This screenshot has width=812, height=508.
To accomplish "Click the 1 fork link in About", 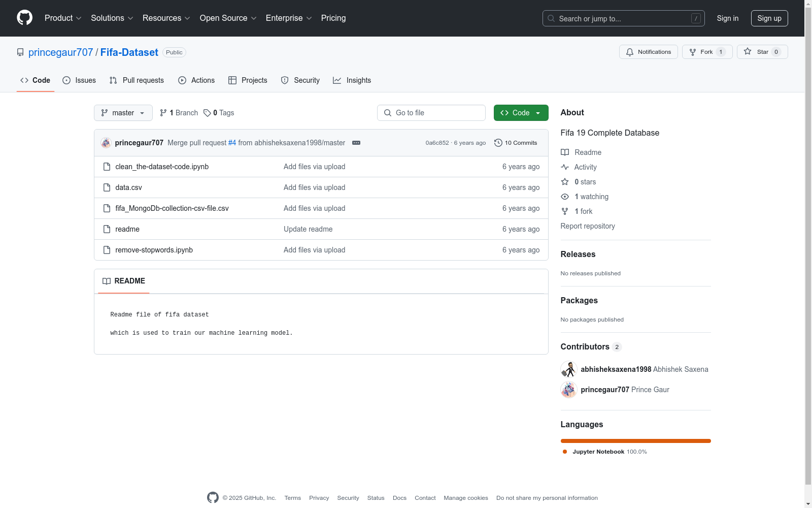I will coord(577,211).
